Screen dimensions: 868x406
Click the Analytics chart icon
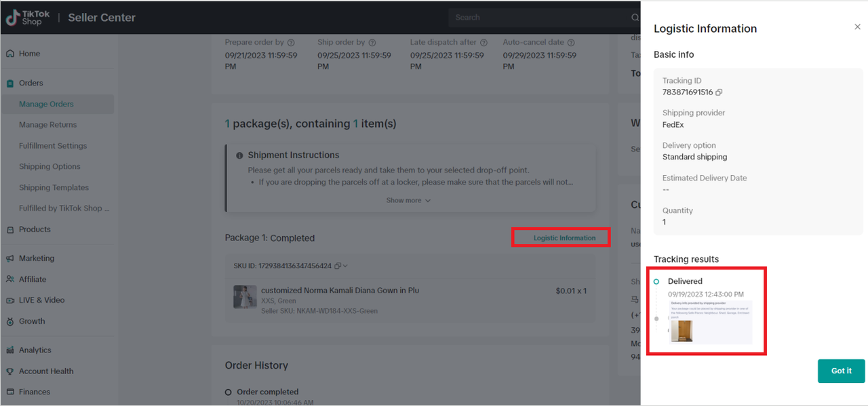(x=10, y=350)
